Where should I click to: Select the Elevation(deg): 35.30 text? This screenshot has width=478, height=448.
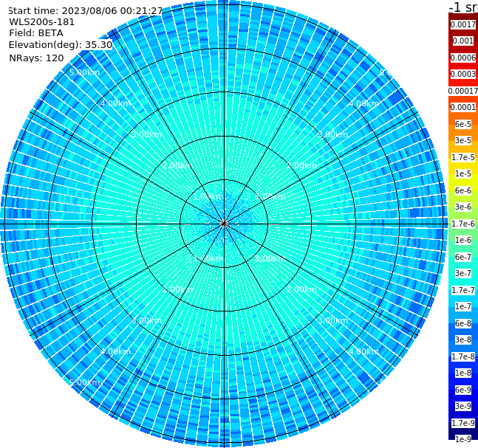pyautogui.click(x=61, y=45)
